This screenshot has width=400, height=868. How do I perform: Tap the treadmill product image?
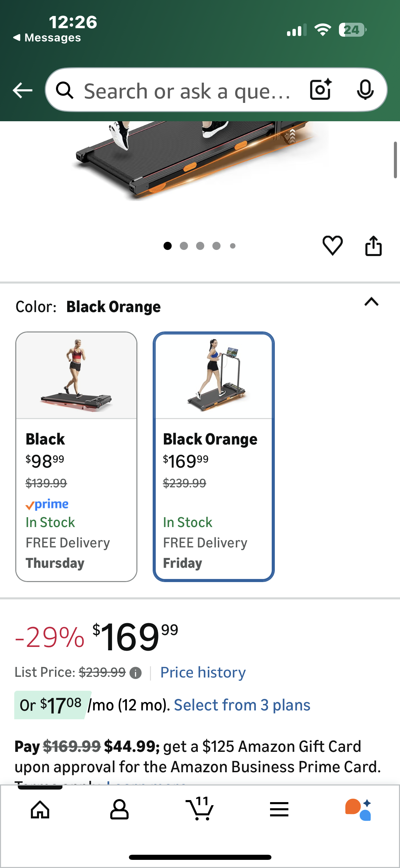(x=200, y=160)
